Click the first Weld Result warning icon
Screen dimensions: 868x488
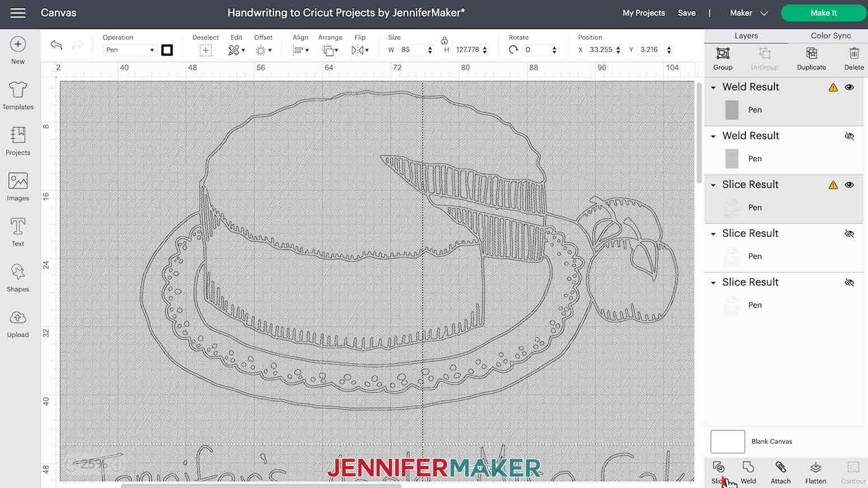(833, 87)
